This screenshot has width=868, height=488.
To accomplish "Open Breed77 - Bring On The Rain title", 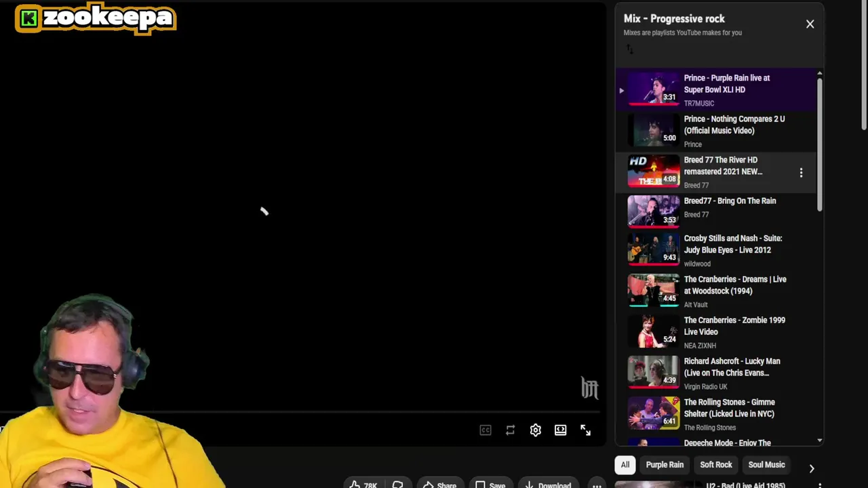I will click(730, 201).
